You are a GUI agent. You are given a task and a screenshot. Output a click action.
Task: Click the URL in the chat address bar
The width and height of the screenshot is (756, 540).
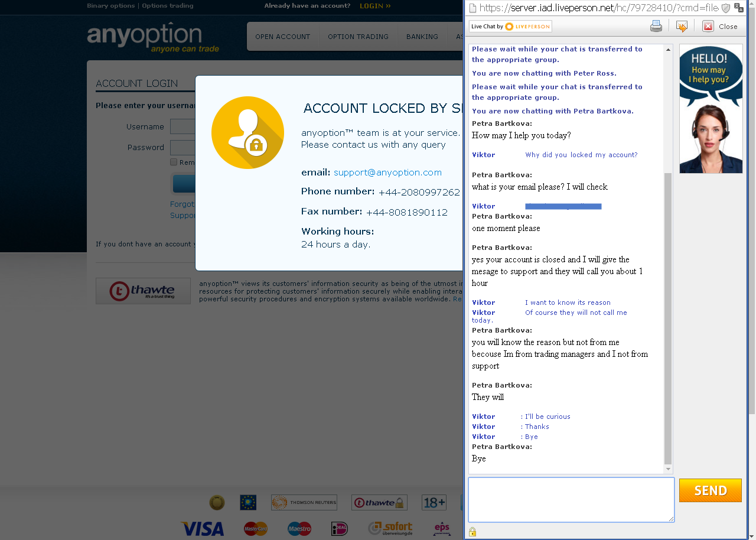pyautogui.click(x=598, y=8)
